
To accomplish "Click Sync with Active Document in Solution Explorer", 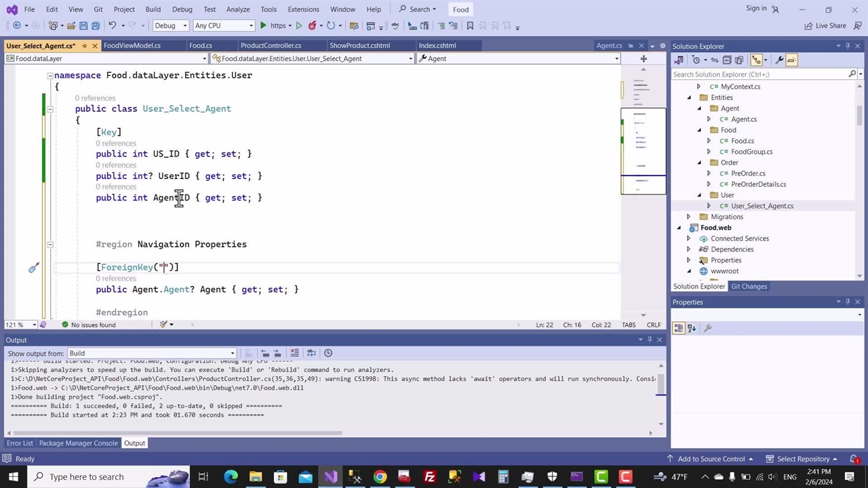I will point(714,60).
